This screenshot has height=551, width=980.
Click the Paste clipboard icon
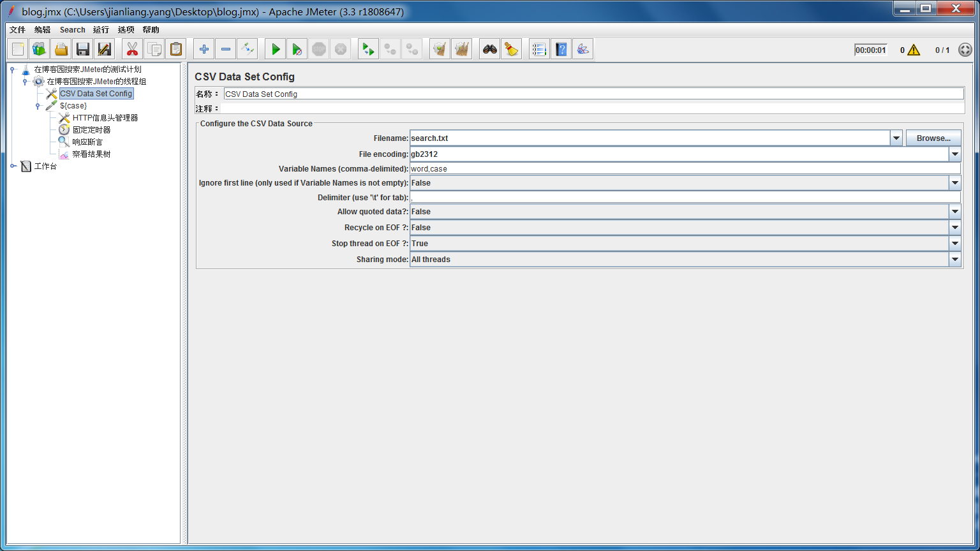pyautogui.click(x=175, y=49)
